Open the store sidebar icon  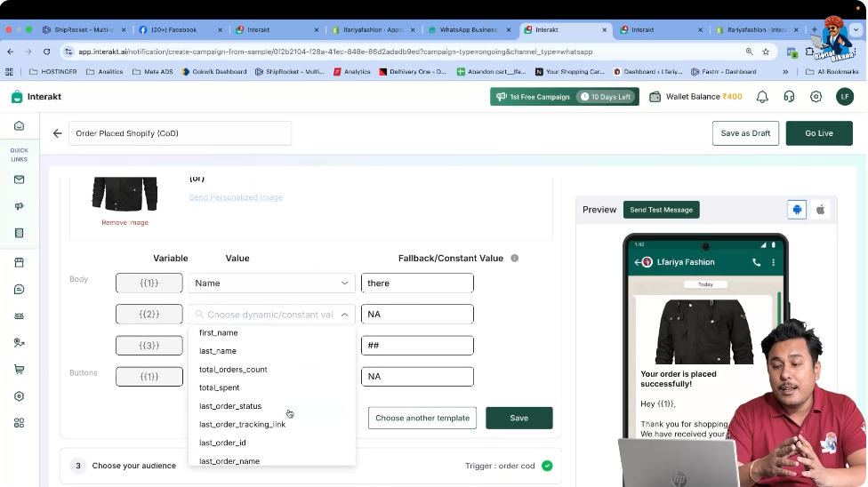coord(19,262)
